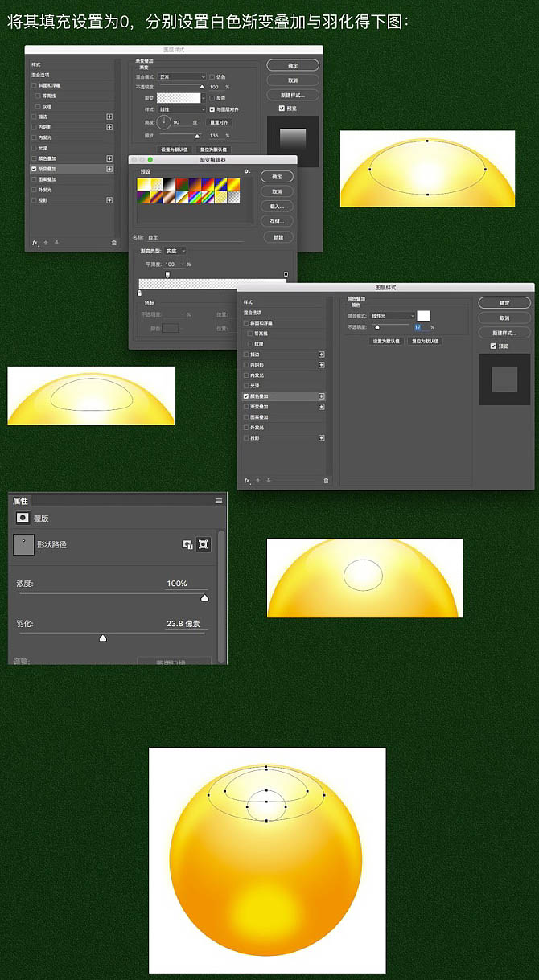Screen dimensions: 539x980
Task: Click the 属性 panel tab
Action: pos(20,501)
